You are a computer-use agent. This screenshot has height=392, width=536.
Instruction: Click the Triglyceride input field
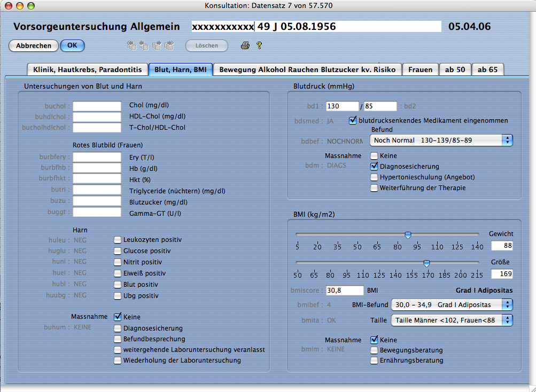[x=97, y=190]
